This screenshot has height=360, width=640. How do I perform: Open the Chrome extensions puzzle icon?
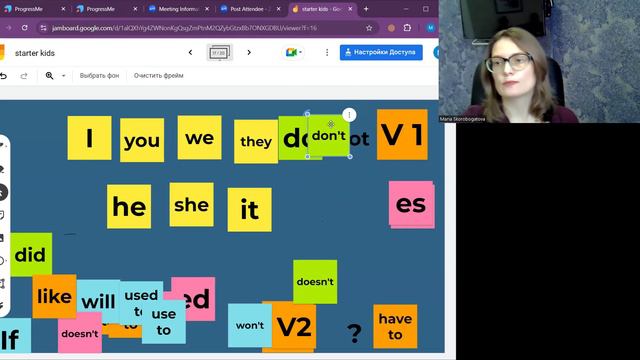[407, 28]
